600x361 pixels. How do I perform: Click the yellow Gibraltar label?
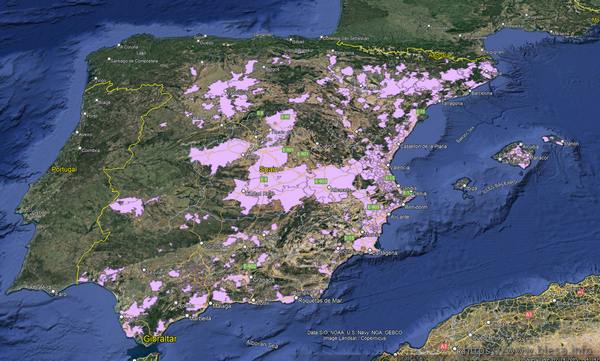[160, 339]
